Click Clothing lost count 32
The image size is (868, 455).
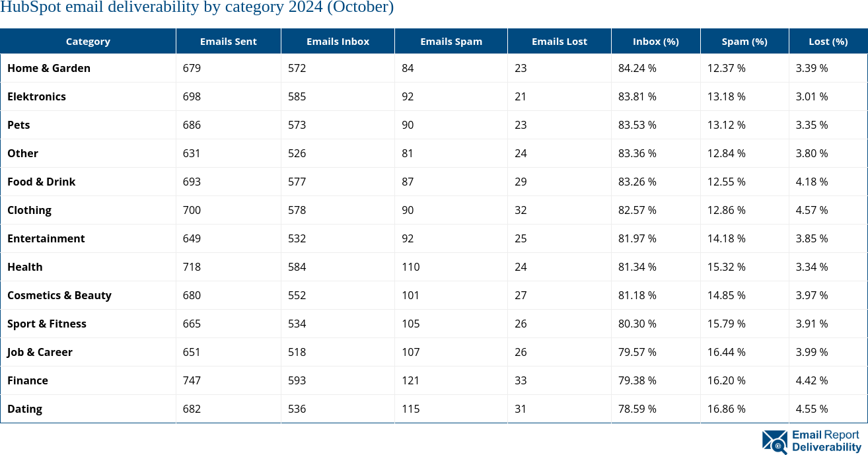coord(521,210)
